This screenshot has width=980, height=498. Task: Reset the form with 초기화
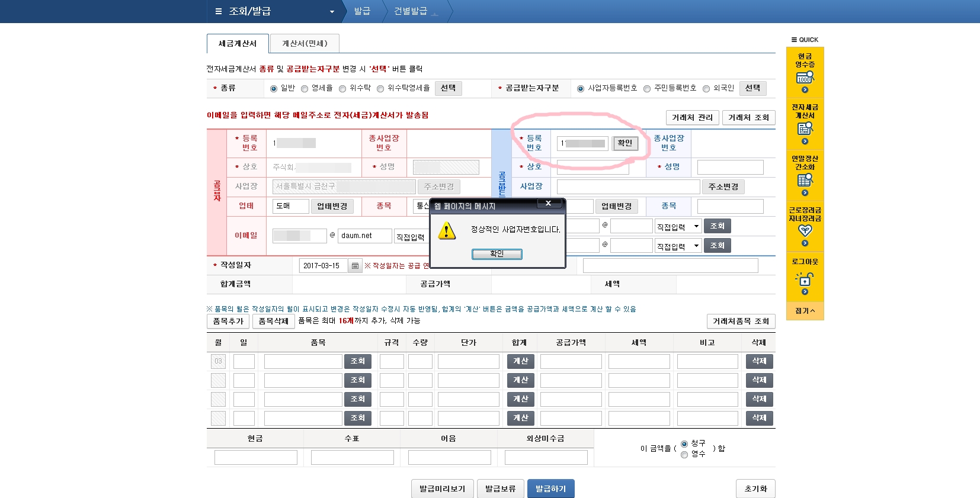click(755, 489)
